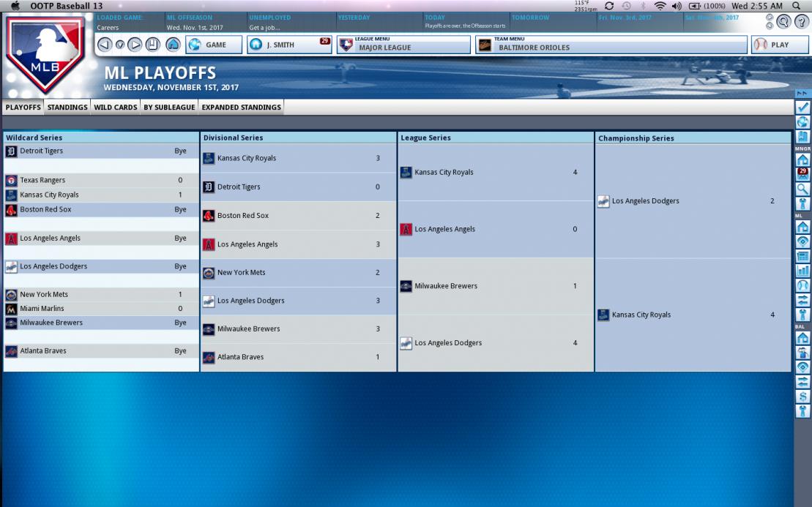812x507 pixels.
Task: Open the manager home icon under MNGR
Action: pos(802,160)
